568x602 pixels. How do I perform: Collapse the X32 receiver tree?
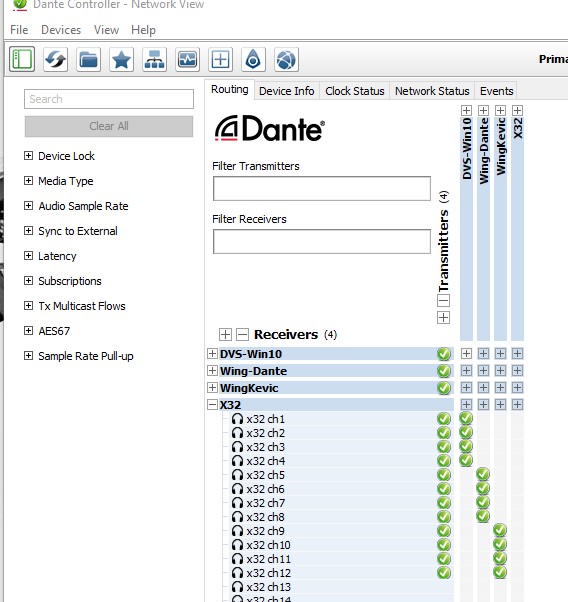(x=212, y=405)
